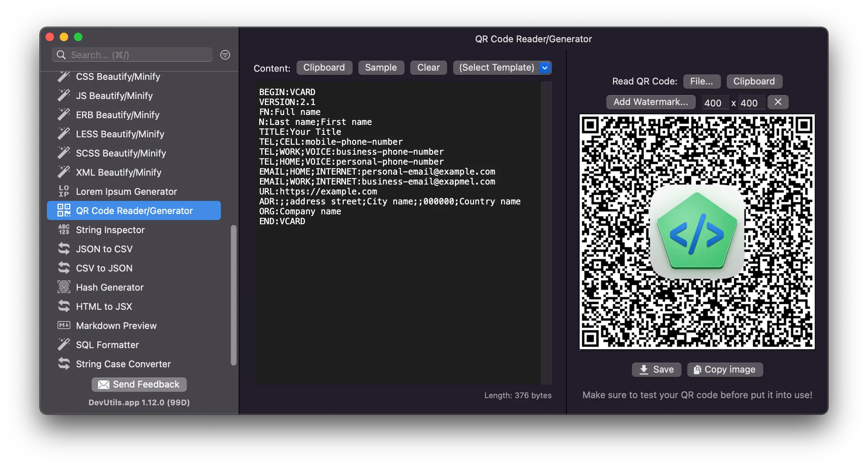
Task: Click the XML Beautify/Minify wand icon
Action: [x=64, y=172]
